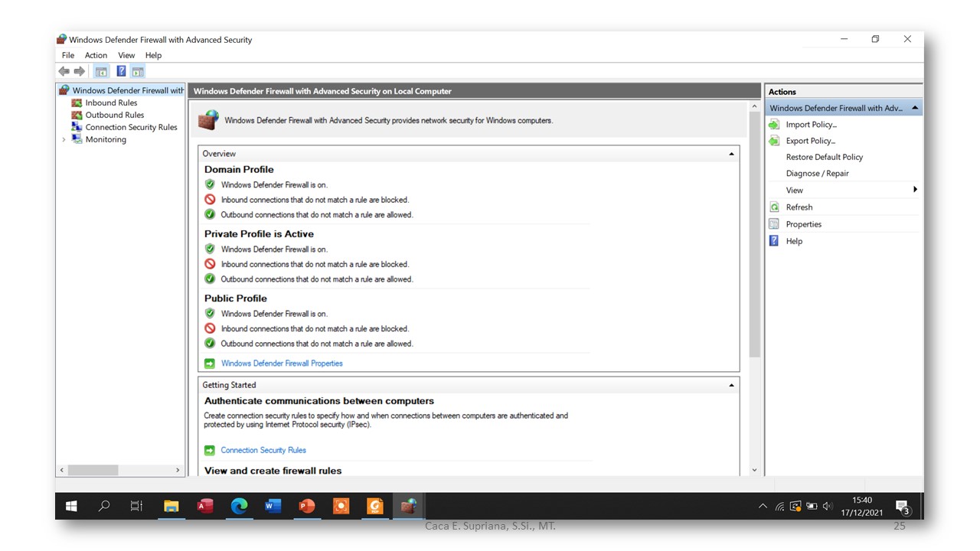Viewport: 980px width, 551px height.
Task: Select Monitoring in the tree
Action: point(106,139)
